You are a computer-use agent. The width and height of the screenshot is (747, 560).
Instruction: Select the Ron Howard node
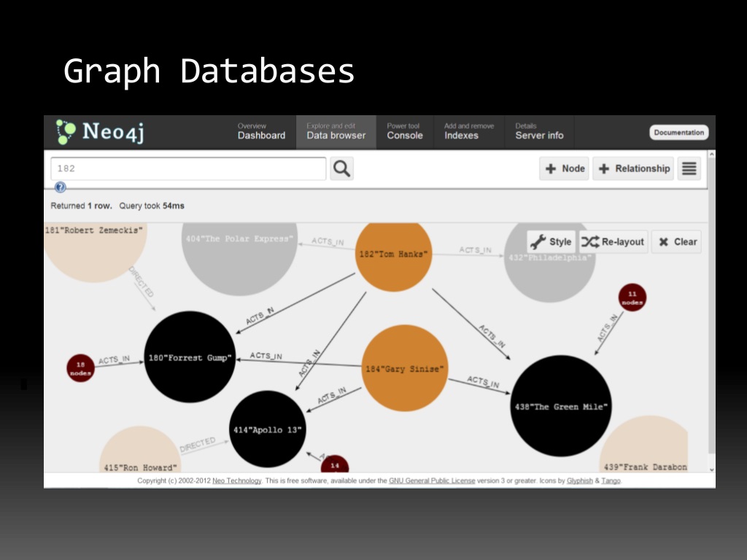(140, 450)
